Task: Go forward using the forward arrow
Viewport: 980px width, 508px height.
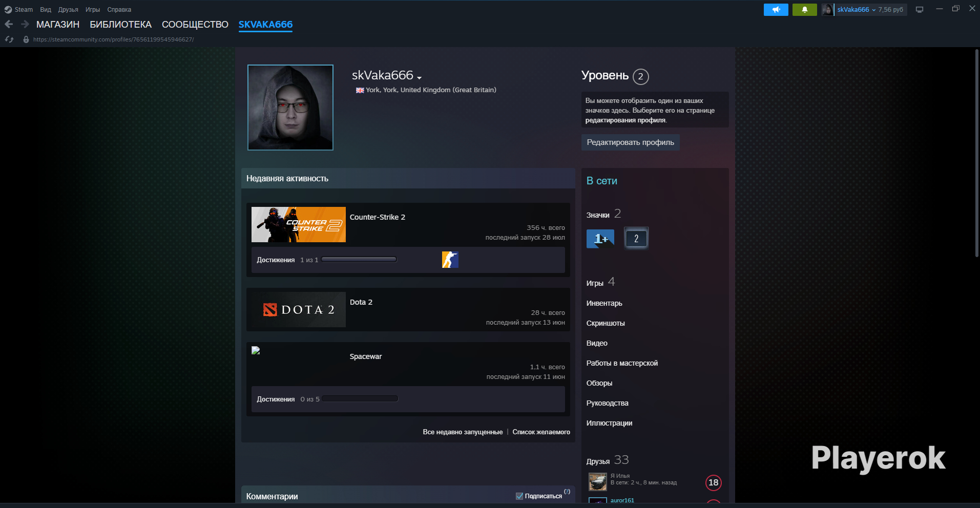Action: (x=25, y=24)
